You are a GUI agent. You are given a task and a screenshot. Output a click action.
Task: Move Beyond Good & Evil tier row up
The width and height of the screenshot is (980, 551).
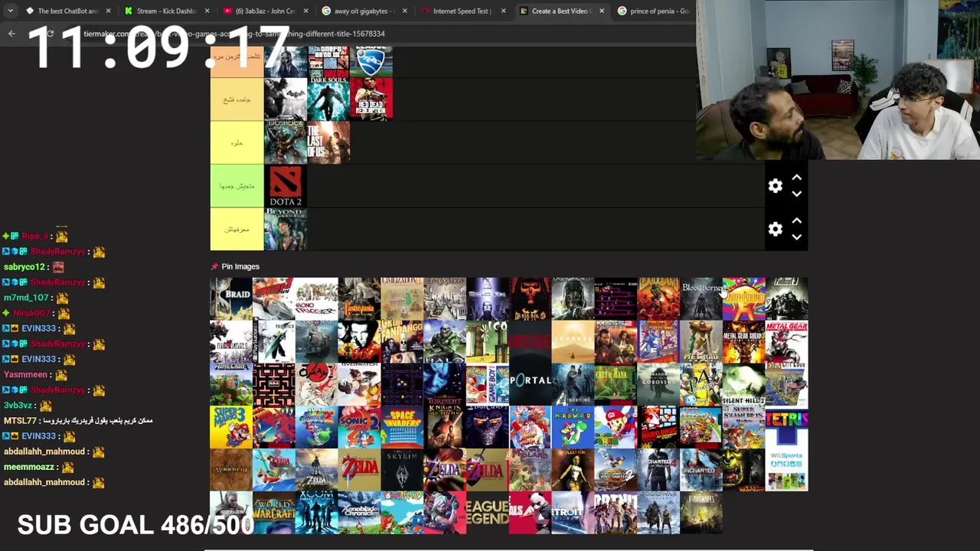click(796, 220)
